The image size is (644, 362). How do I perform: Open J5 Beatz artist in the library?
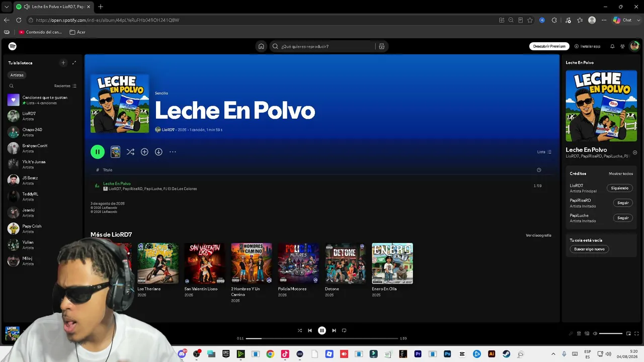42,180
